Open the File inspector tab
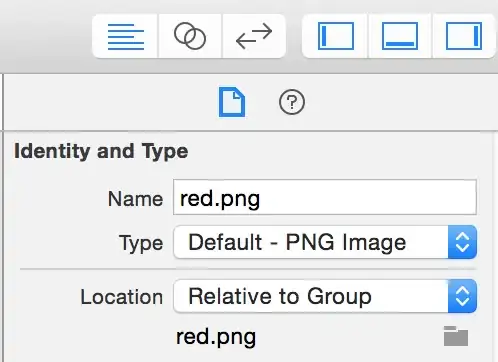Image resolution: width=498 pixels, height=362 pixels. pos(232,102)
